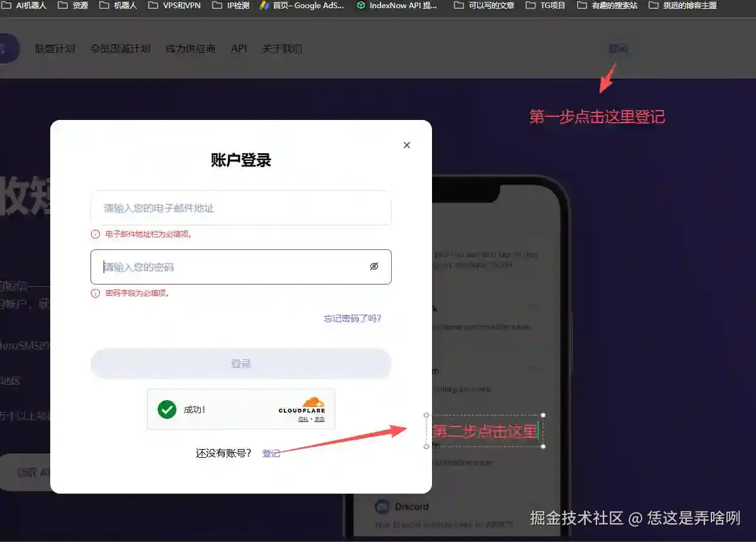This screenshot has width=756, height=542.
Task: Toggle password visibility eye icon
Action: pos(374,266)
